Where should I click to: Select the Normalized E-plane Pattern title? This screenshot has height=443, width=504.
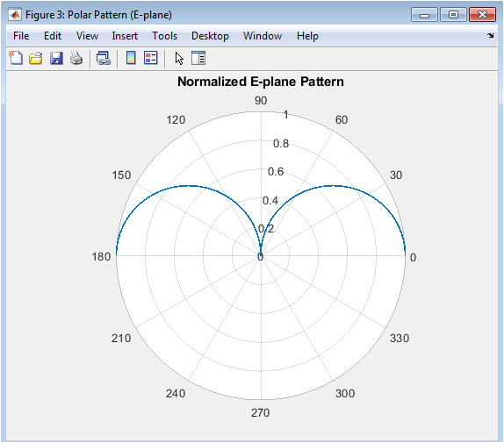tap(261, 82)
